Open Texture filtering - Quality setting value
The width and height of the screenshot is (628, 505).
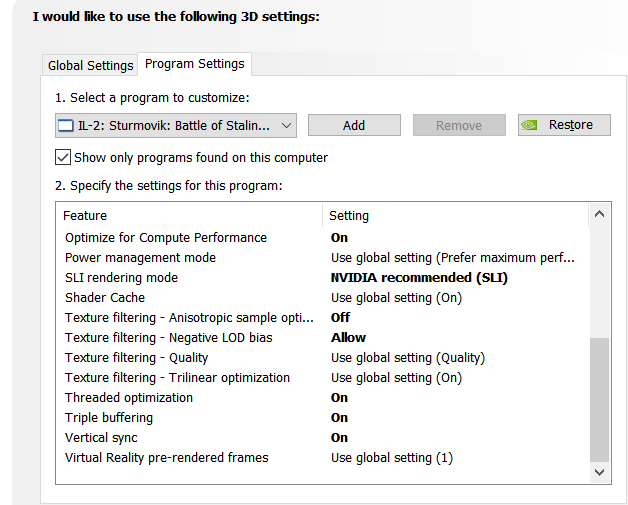coord(408,358)
